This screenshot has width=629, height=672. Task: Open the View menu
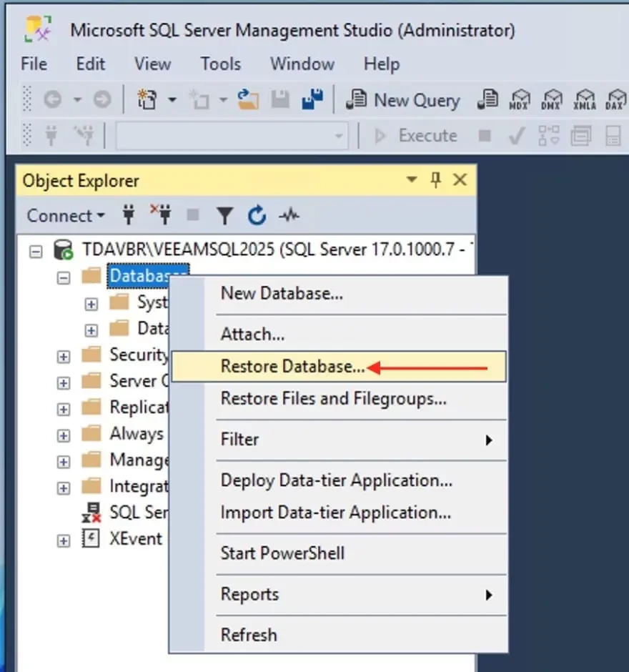coord(152,64)
